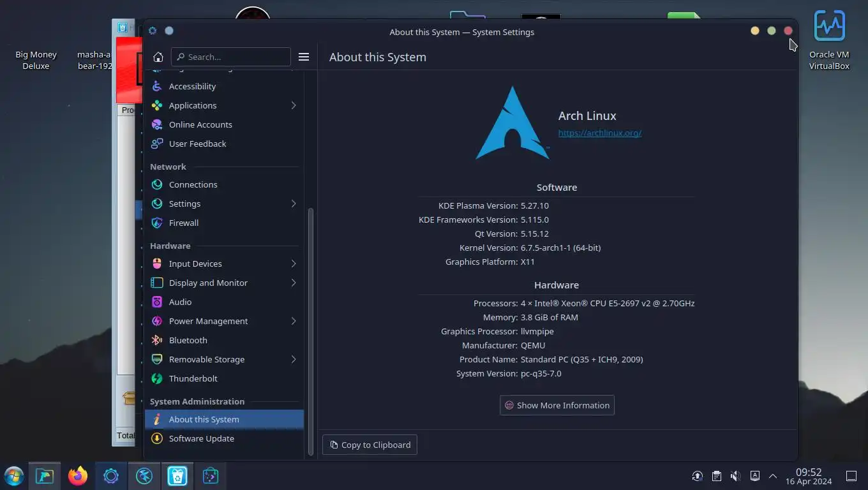Image resolution: width=868 pixels, height=490 pixels.
Task: Open the Windows-style start menu launcher
Action: pos(13,476)
